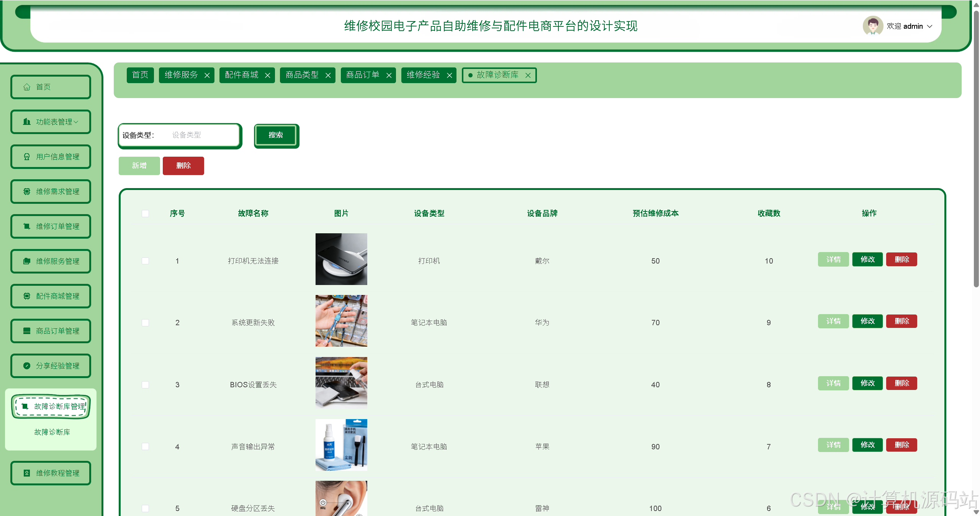Expand the 功能表管理 menu chevron

pyautogui.click(x=76, y=122)
